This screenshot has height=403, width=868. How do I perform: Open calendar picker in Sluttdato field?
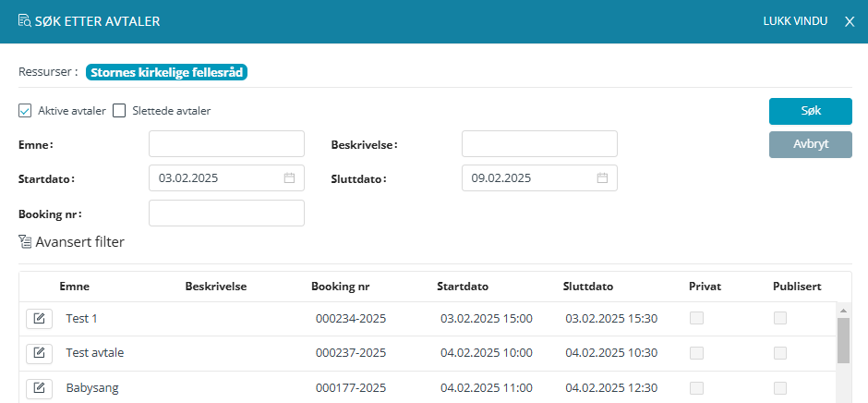coord(602,178)
